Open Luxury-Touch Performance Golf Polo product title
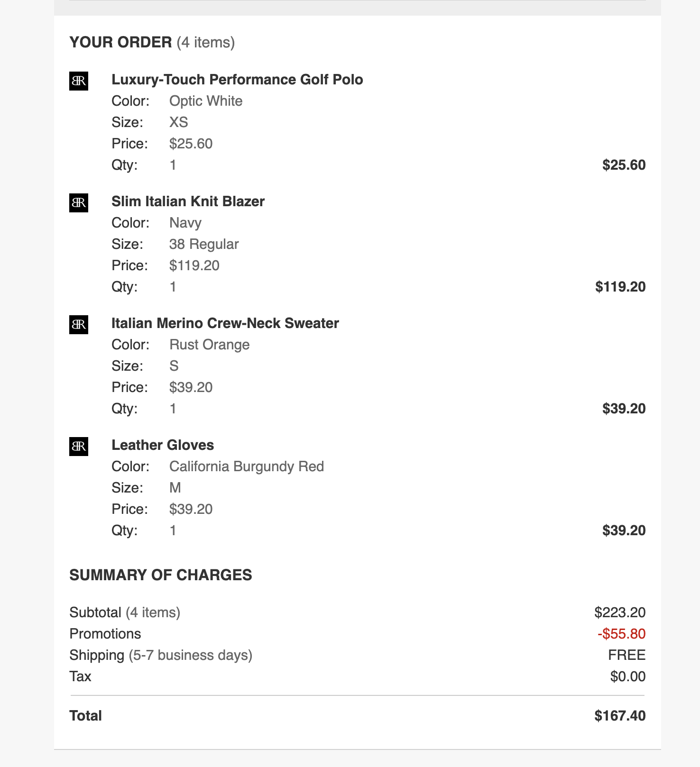Image resolution: width=700 pixels, height=767 pixels. [x=237, y=80]
